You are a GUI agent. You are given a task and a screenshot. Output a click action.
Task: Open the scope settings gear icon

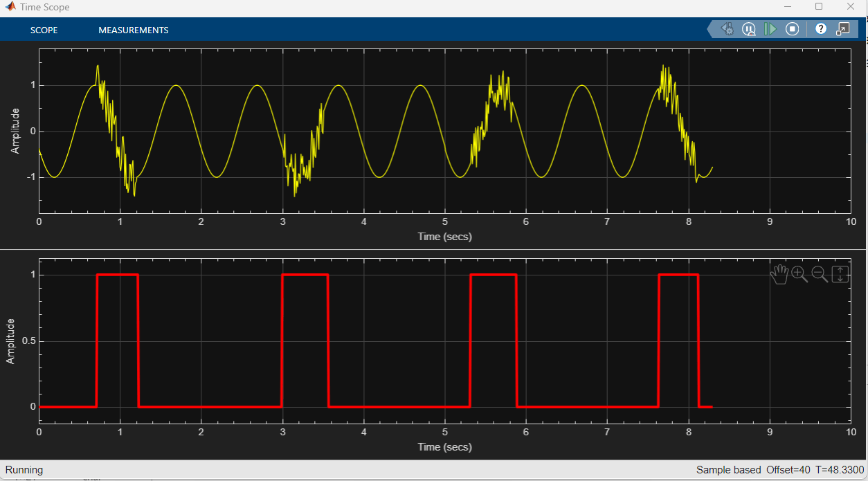coord(727,29)
